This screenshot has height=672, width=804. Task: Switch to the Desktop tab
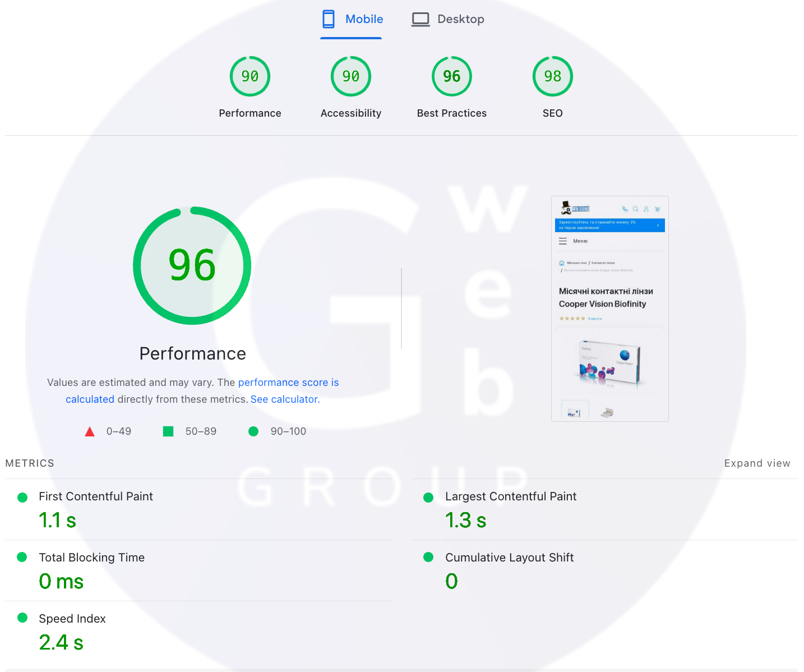point(448,19)
